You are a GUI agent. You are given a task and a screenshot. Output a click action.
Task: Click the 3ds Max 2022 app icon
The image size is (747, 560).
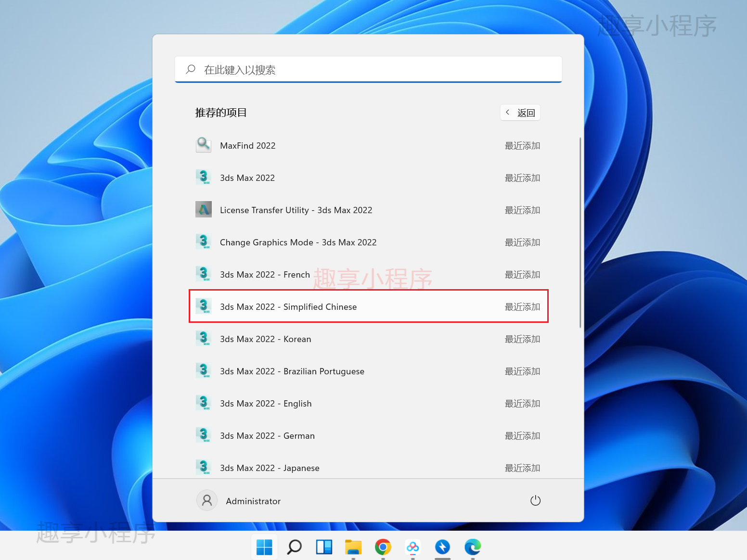pyautogui.click(x=204, y=177)
